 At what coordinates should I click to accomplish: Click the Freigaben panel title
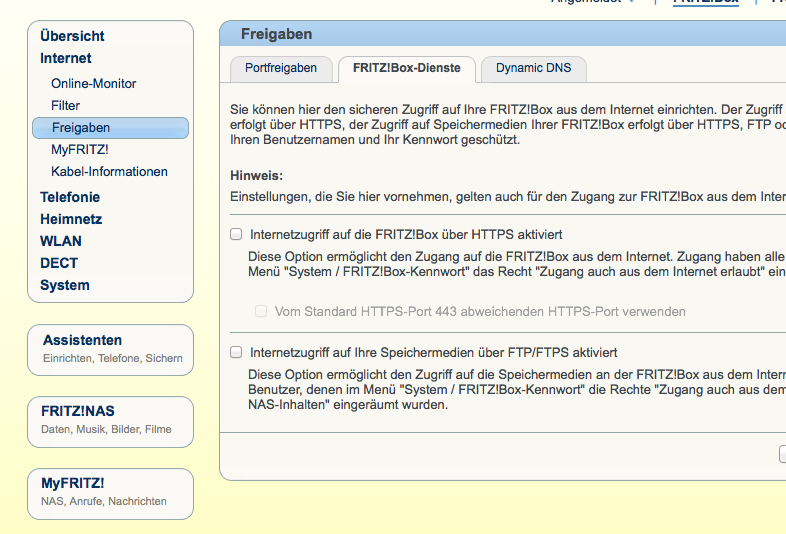[277, 34]
